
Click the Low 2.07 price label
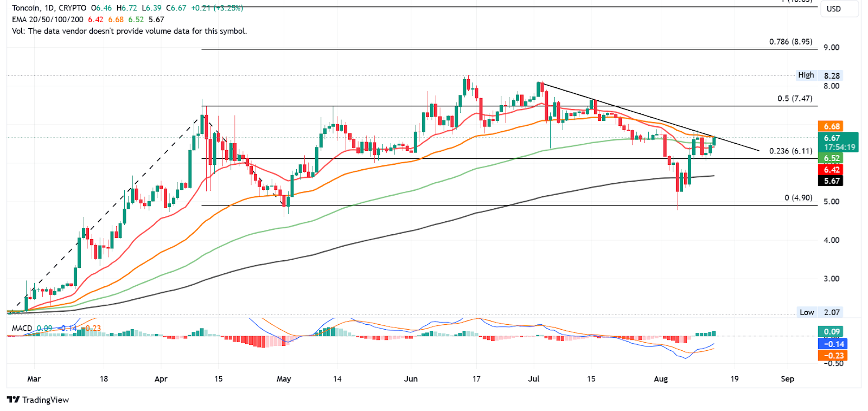coord(819,312)
